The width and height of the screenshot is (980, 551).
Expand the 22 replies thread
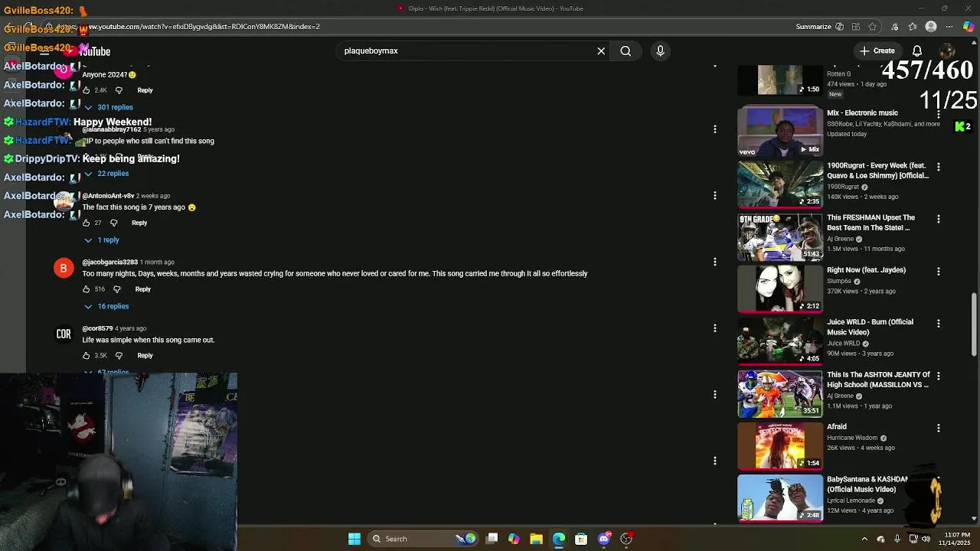106,174
